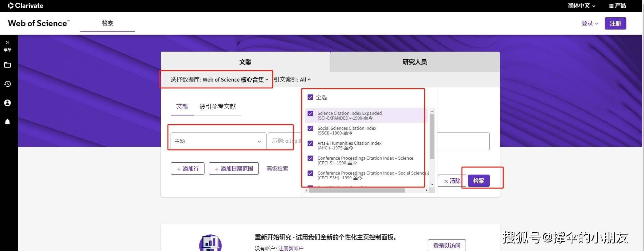Open the 高级检索 advanced search link

pos(277,168)
